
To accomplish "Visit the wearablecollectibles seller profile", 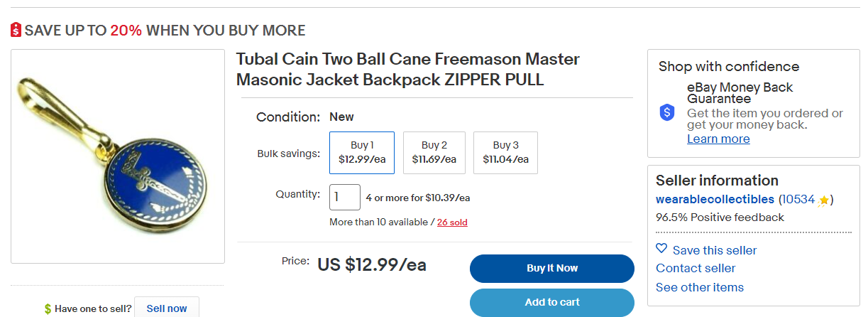I will pos(715,199).
